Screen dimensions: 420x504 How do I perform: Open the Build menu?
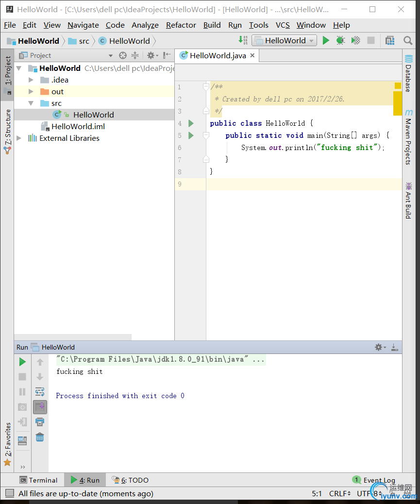click(x=212, y=25)
